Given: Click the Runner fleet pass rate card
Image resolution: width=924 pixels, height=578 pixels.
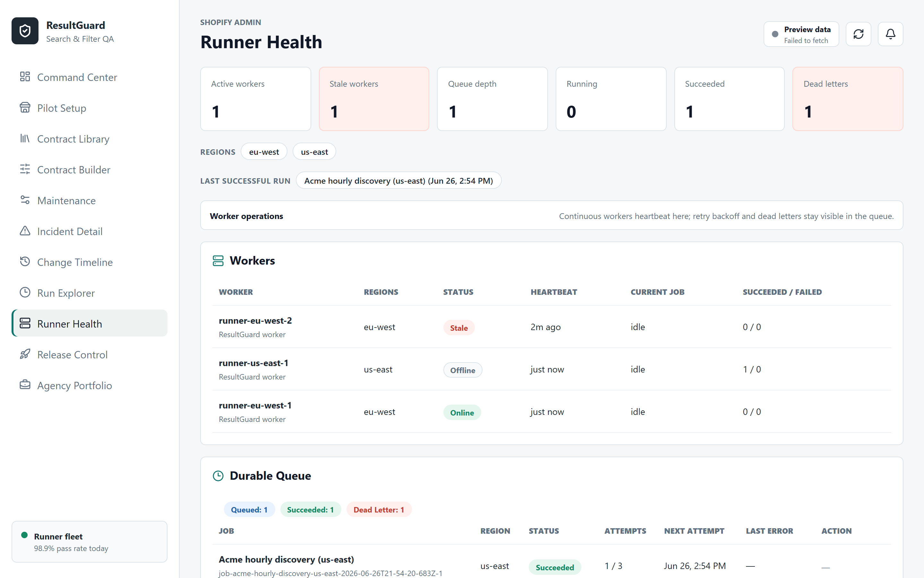Looking at the screenshot, I should point(89,542).
